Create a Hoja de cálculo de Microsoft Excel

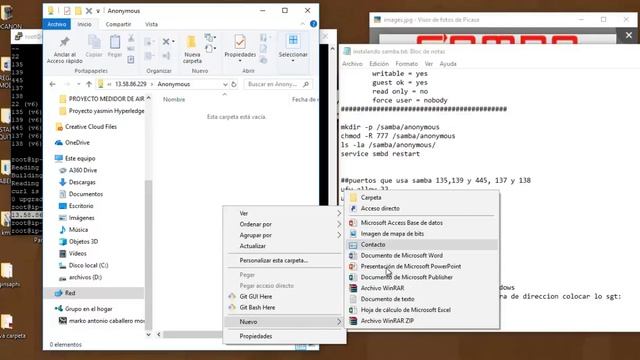pos(422,310)
